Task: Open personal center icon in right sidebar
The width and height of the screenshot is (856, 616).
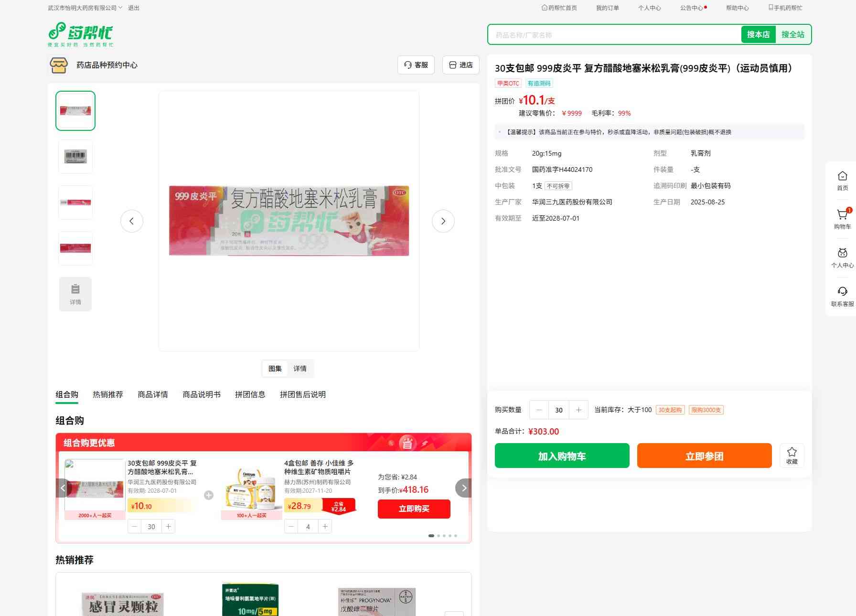Action: point(842,254)
